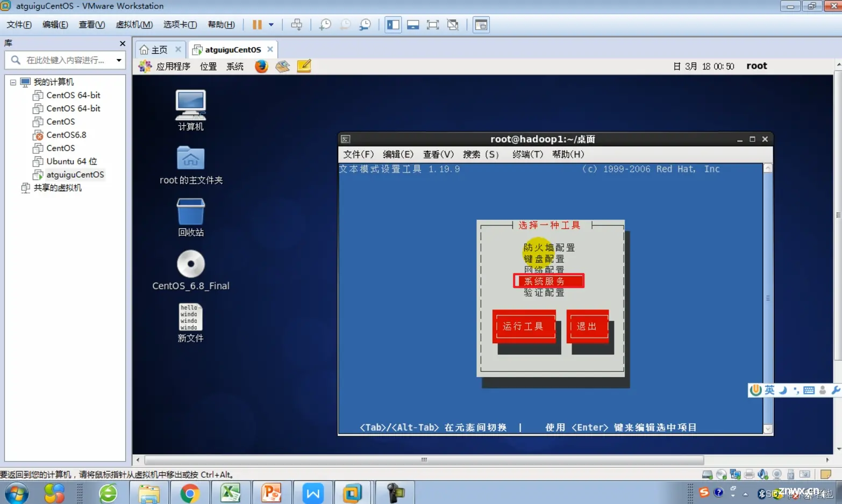Click the CD/DVD device status icon
This screenshot has width=842, height=504.
point(722,474)
